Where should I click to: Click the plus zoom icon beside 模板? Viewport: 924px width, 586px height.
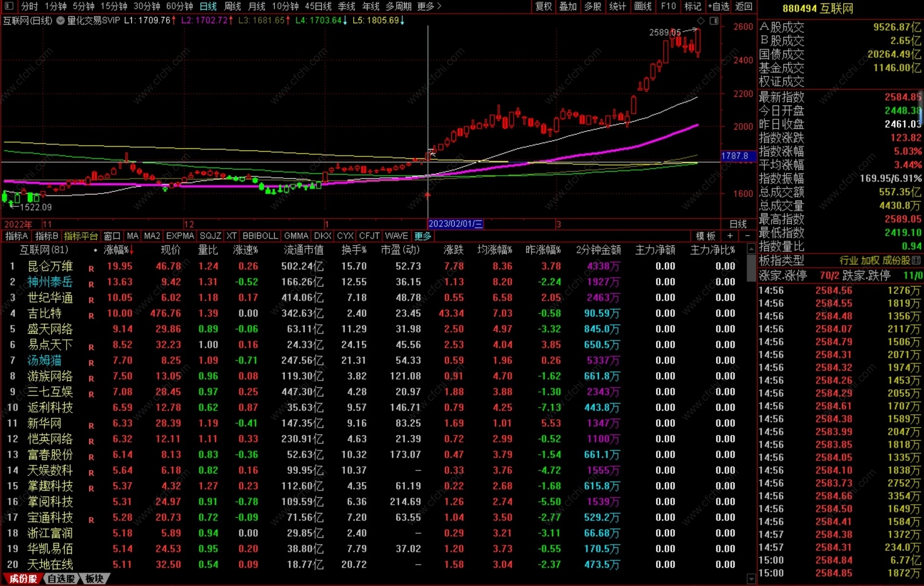(x=730, y=236)
